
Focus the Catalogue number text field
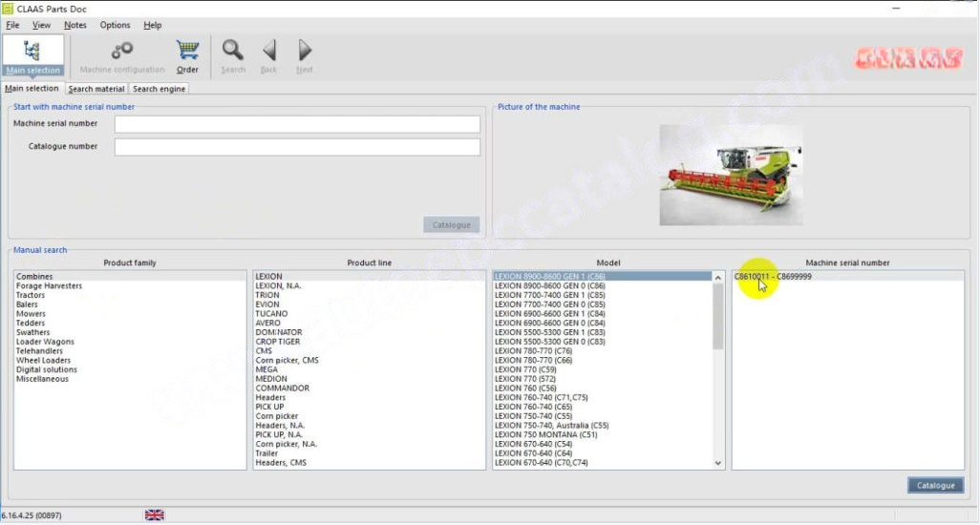[x=297, y=147]
